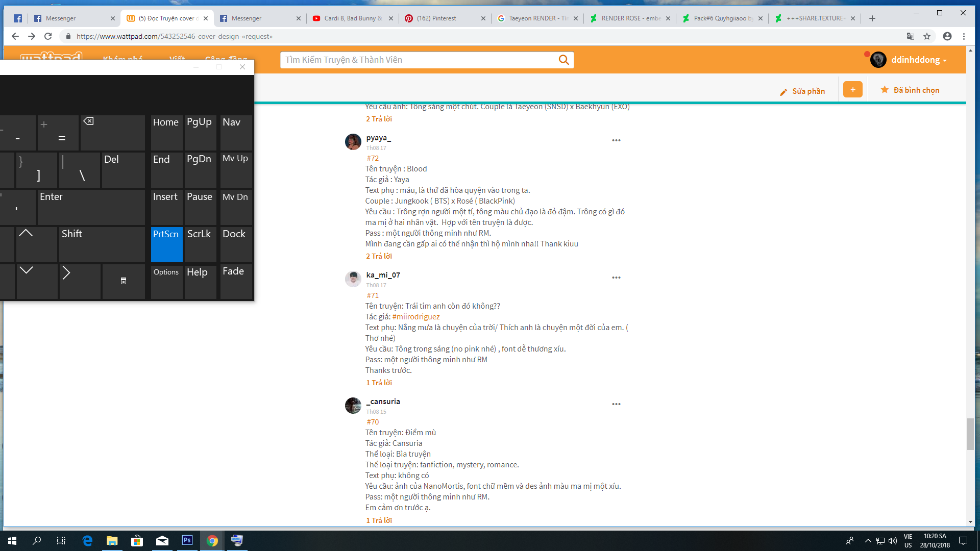
Task: Toggle the Shift key on on-screen keyboard
Action: pyautogui.click(x=102, y=244)
